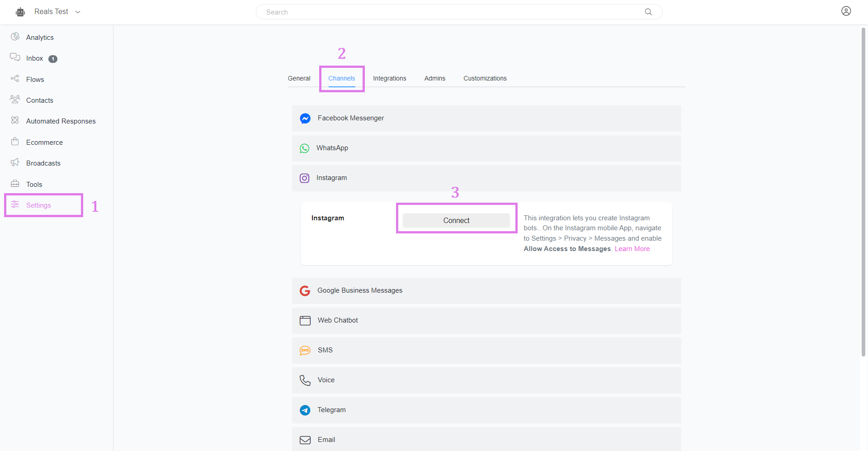
Task: Expand the Email channel row
Action: (486, 439)
